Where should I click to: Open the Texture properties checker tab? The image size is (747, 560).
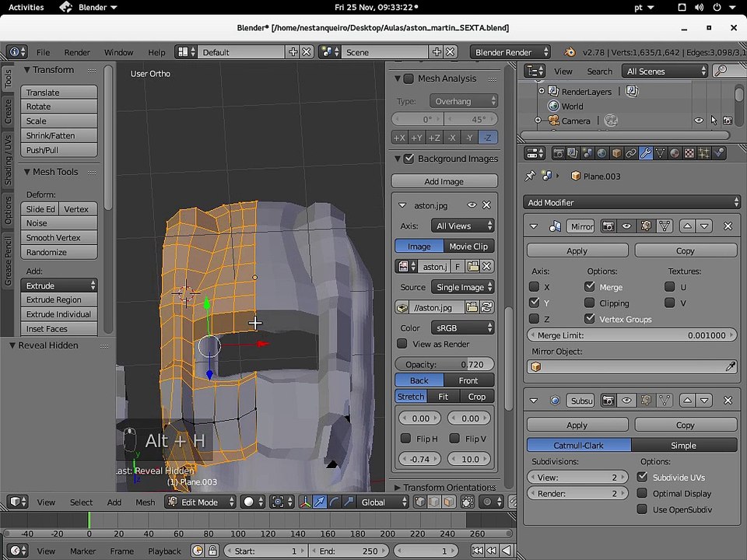[689, 153]
